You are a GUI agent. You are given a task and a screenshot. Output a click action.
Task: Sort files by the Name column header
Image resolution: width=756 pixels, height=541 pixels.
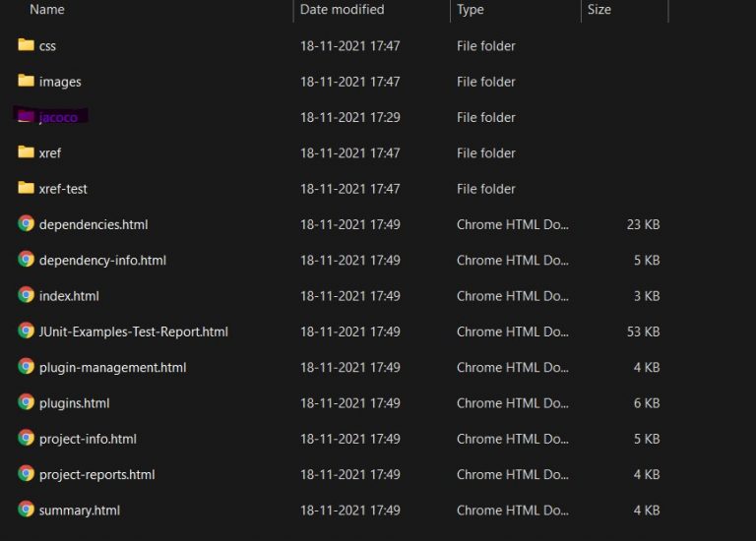[47, 10]
